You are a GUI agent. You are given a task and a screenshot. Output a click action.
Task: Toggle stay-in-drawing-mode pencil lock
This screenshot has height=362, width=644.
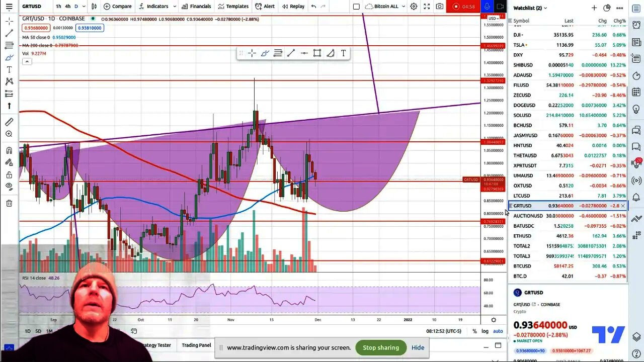(9, 162)
